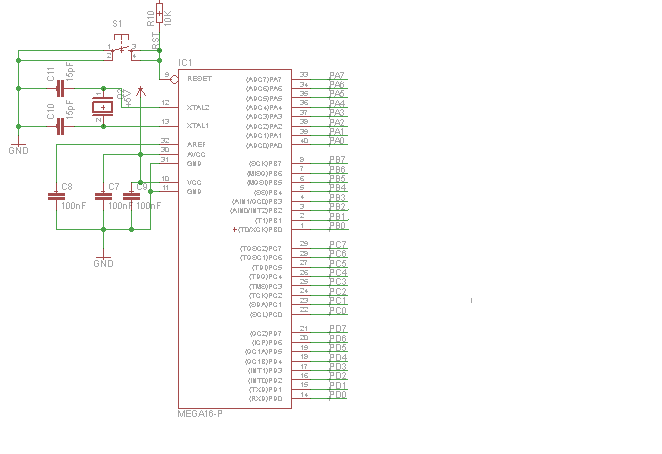This screenshot has height=454, width=662.
Task: Click the XTAL2 pin name
Action: click(198, 108)
